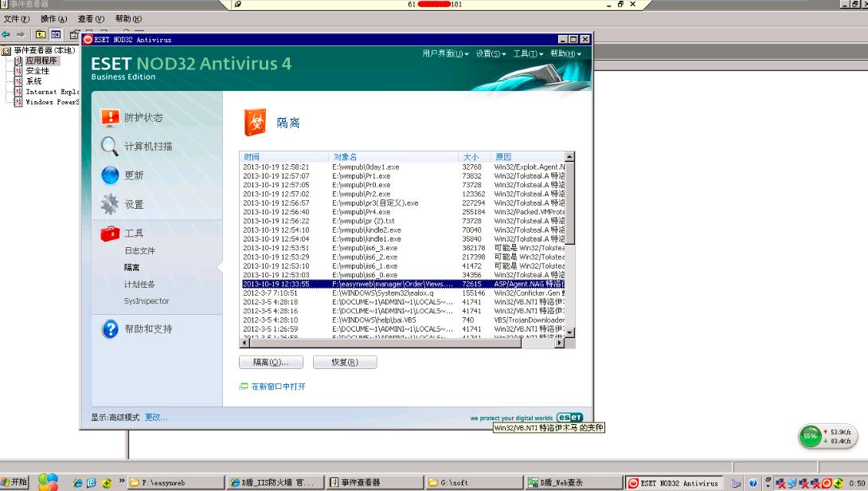Click the ESET logo badge at bottom

569,418
